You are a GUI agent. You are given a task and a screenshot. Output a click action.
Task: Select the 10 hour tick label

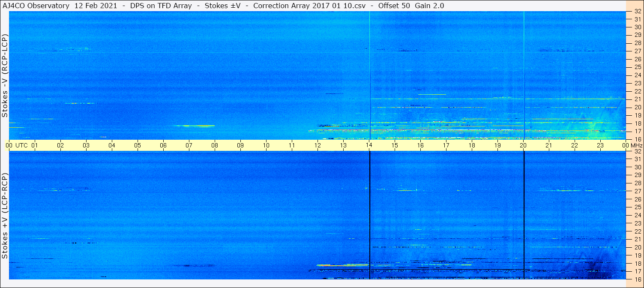click(266, 145)
